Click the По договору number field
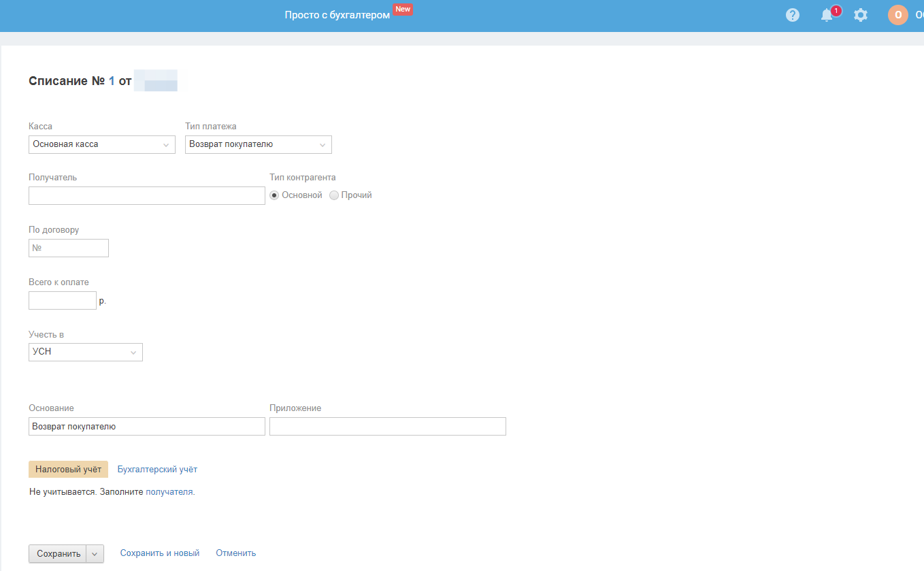 point(69,248)
